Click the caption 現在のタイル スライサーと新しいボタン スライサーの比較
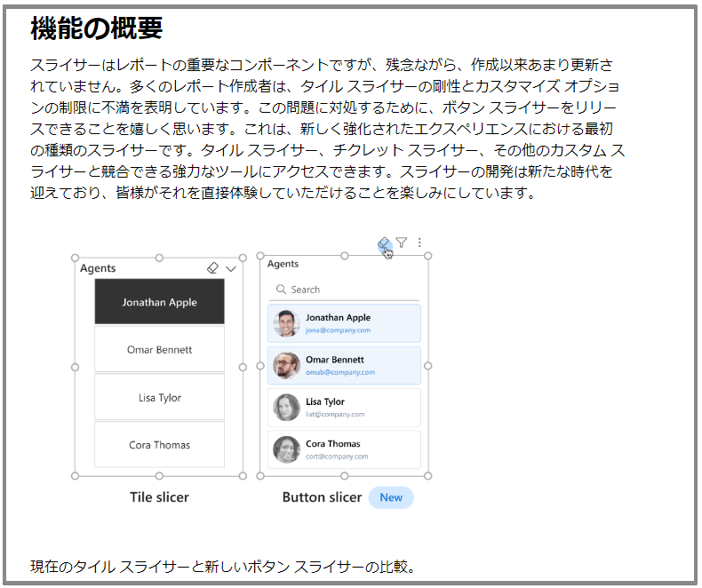The width and height of the screenshot is (702, 588). (222, 567)
